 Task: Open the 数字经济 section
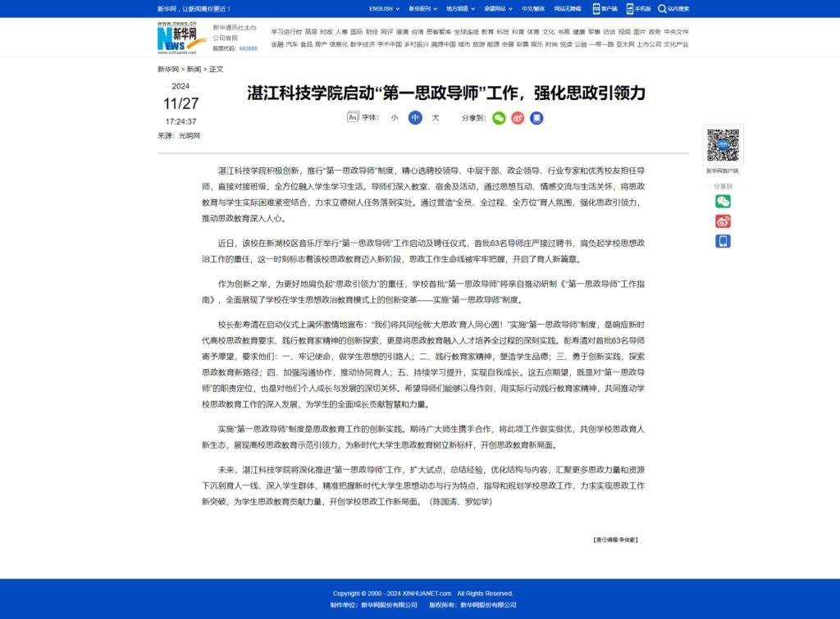click(x=363, y=44)
